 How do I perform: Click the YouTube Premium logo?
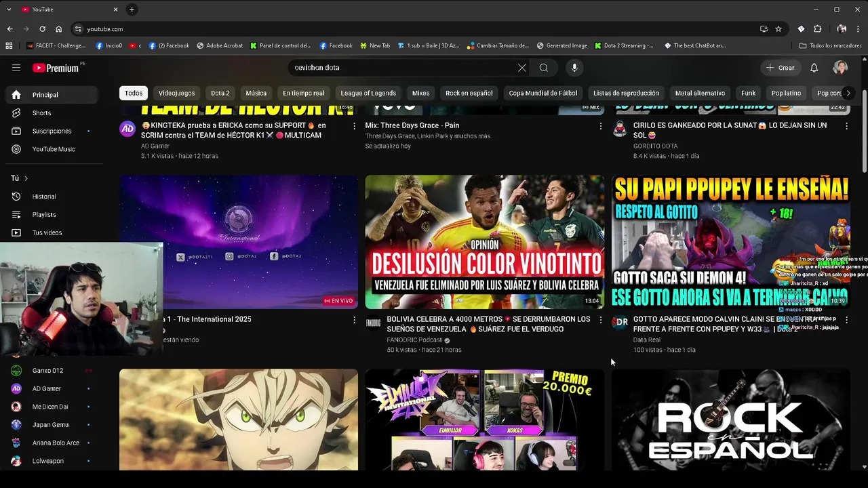pos(56,68)
